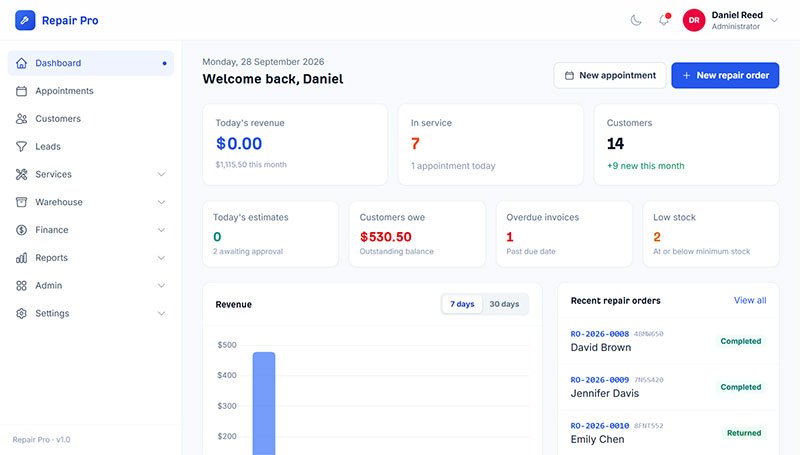Open repair order RO-2026-0010
Screen dimensions: 800x455
tap(599, 426)
